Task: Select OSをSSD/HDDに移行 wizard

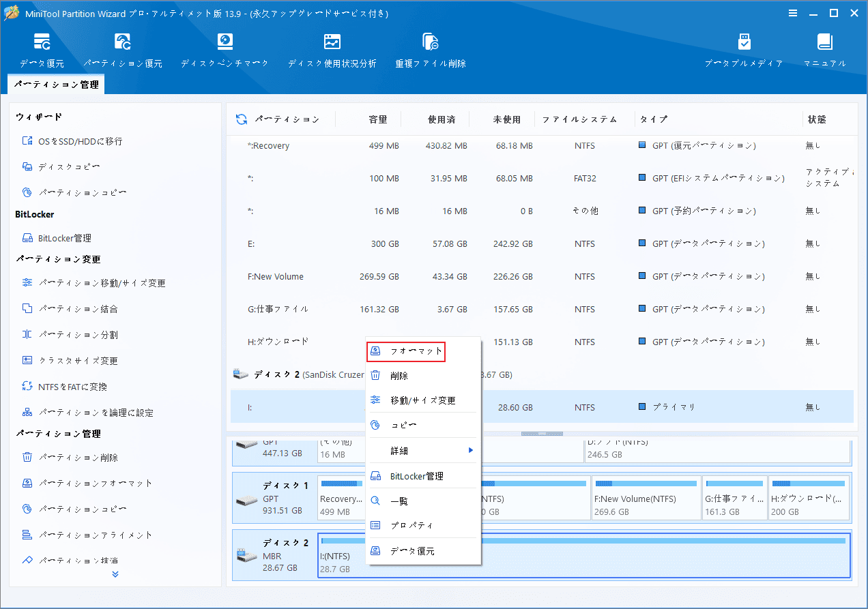Action: pos(72,141)
